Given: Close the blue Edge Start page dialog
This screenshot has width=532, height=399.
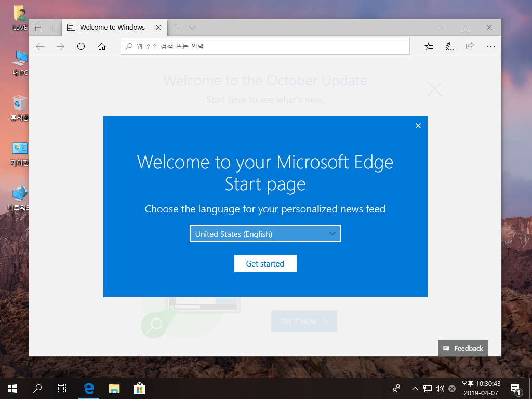Looking at the screenshot, I should point(418,126).
